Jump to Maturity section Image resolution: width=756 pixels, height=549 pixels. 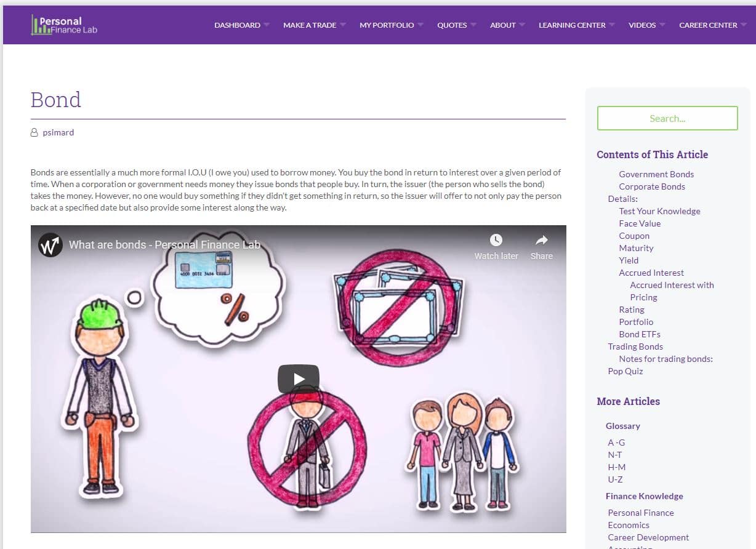coord(636,248)
